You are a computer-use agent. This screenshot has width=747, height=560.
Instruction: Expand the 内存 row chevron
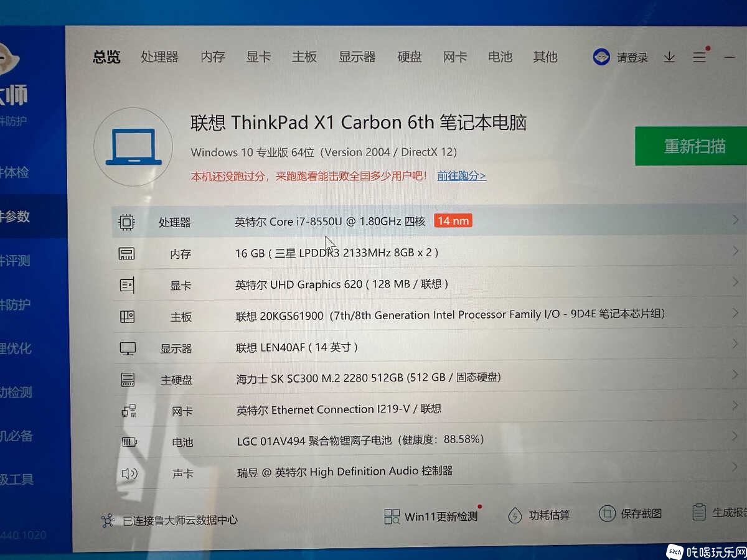point(735,251)
